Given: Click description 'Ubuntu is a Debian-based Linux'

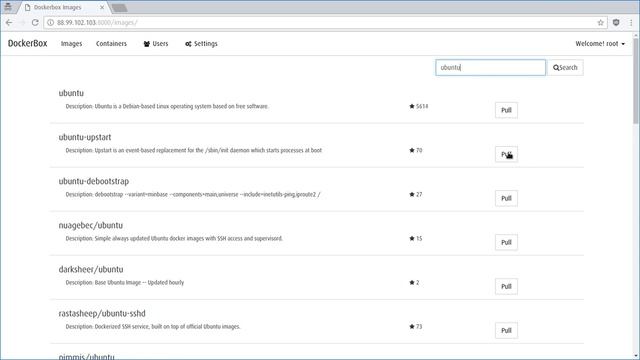Looking at the screenshot, I should [x=167, y=106].
